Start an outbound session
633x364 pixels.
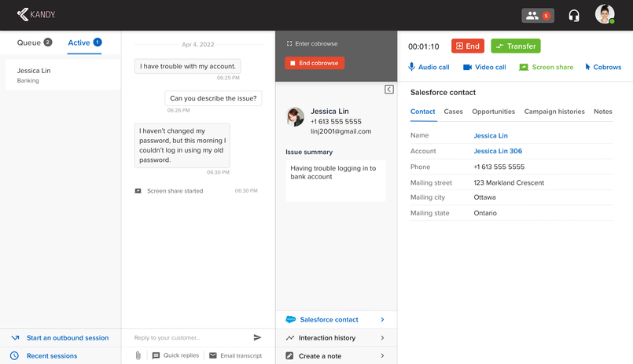(x=68, y=338)
